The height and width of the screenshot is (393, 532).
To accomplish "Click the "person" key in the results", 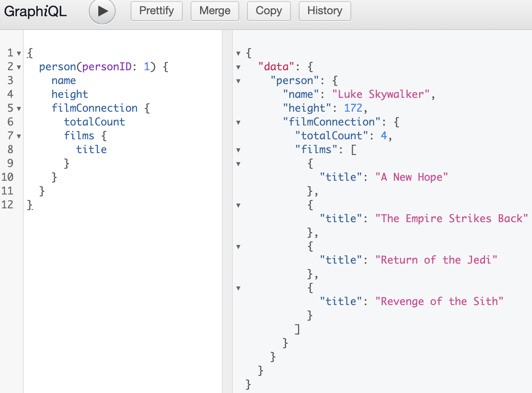I will click(x=294, y=80).
